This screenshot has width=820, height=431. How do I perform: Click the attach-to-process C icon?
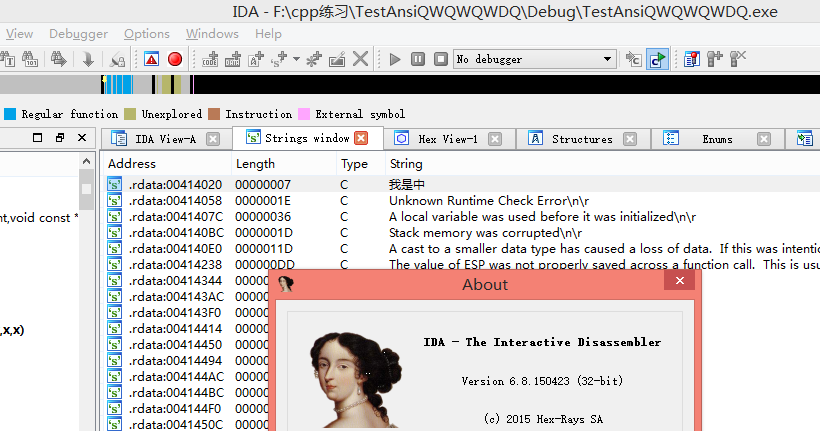tap(634, 59)
